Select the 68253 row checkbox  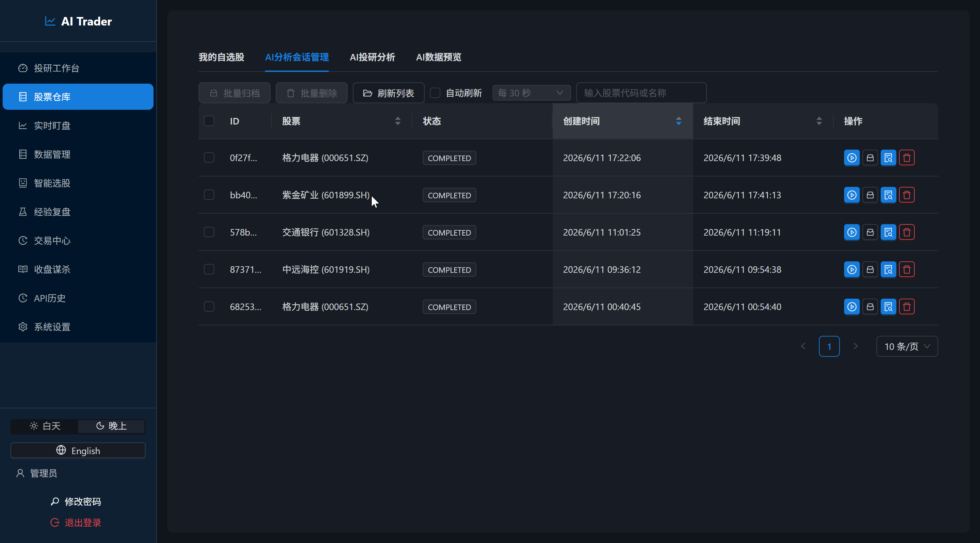click(x=209, y=307)
